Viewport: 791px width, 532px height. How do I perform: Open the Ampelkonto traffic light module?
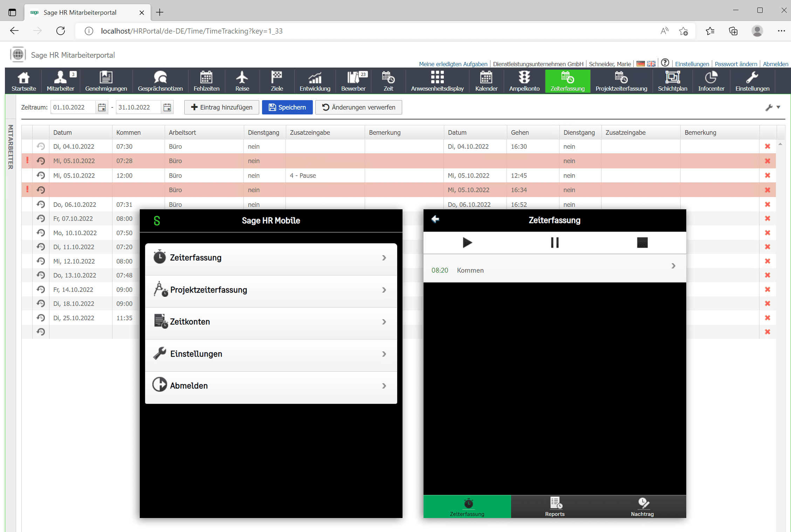524,81
